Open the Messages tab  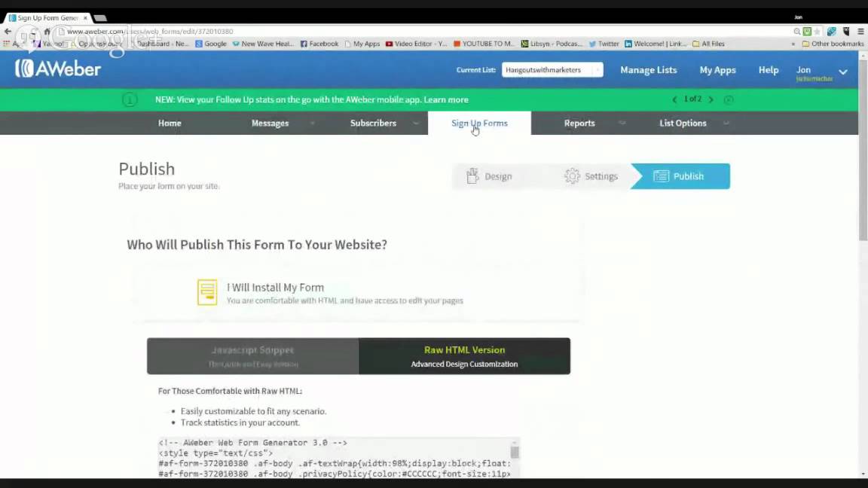click(270, 124)
